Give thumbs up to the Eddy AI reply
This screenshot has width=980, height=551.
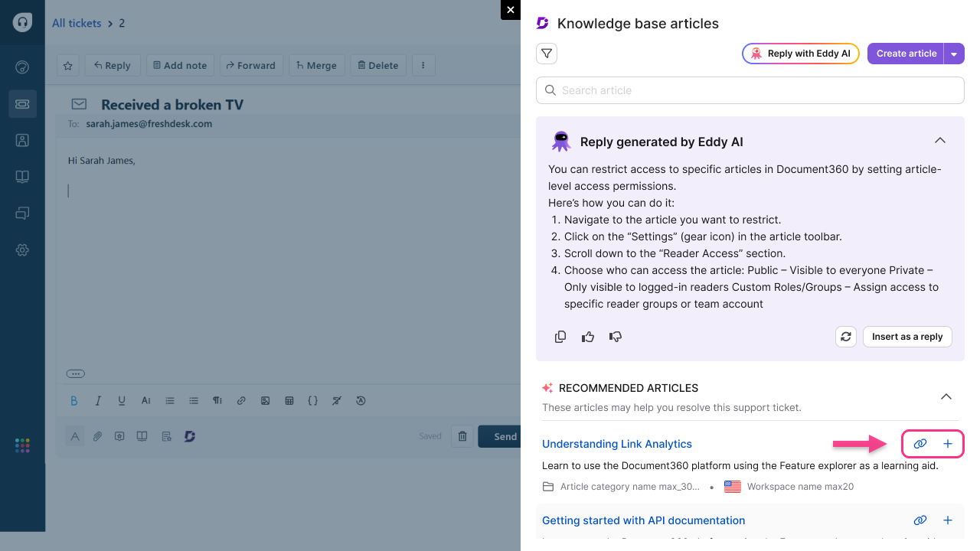coord(588,337)
